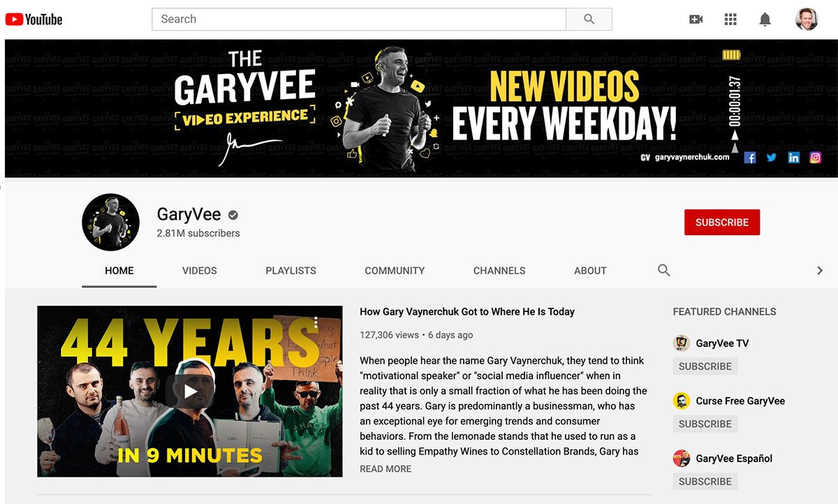
Task: Click the verified badge next to GaryVee
Action: click(233, 215)
